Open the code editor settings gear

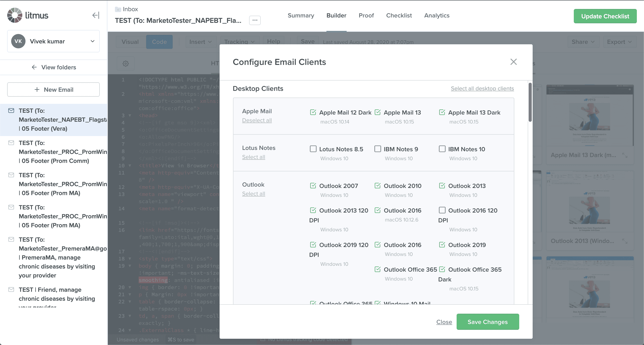(x=126, y=64)
